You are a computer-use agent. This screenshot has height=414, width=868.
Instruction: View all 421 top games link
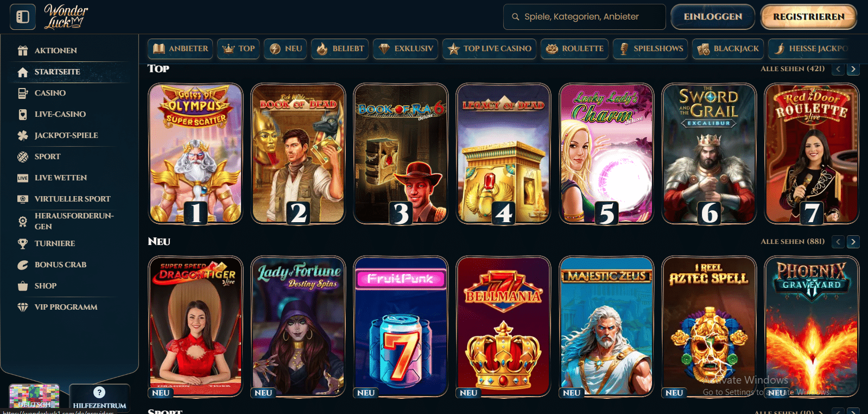(x=793, y=68)
